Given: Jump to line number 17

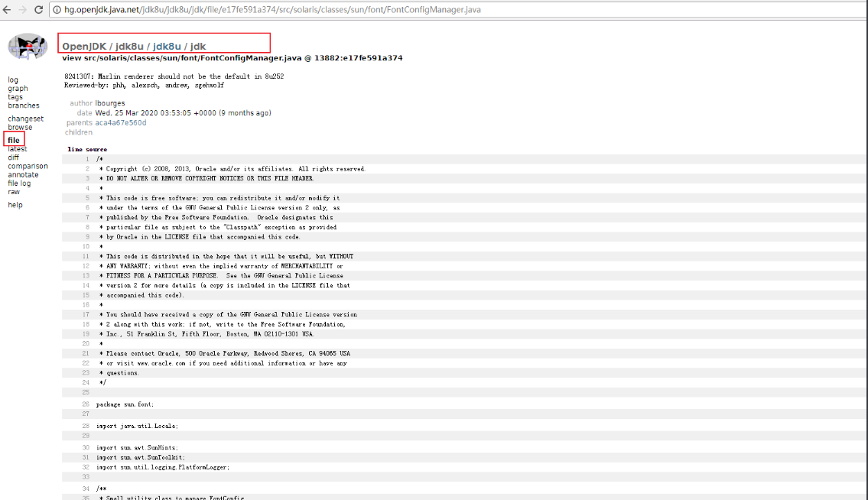Looking at the screenshot, I should tap(86, 314).
